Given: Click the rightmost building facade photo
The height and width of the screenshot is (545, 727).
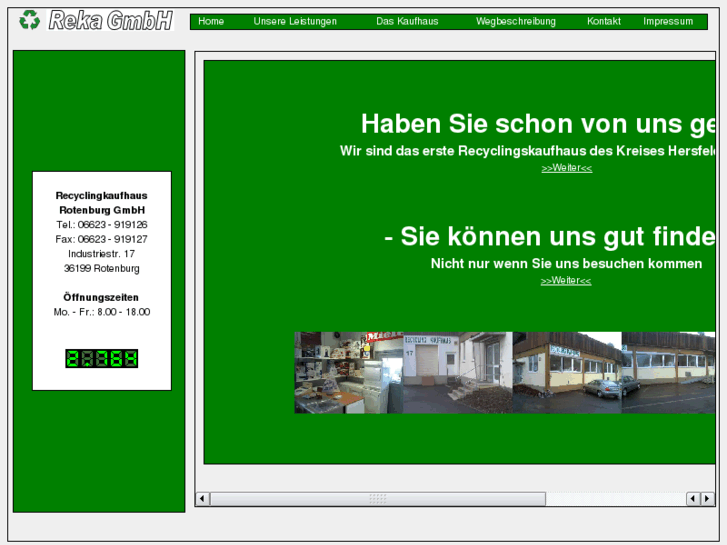Looking at the screenshot, I should [668, 373].
